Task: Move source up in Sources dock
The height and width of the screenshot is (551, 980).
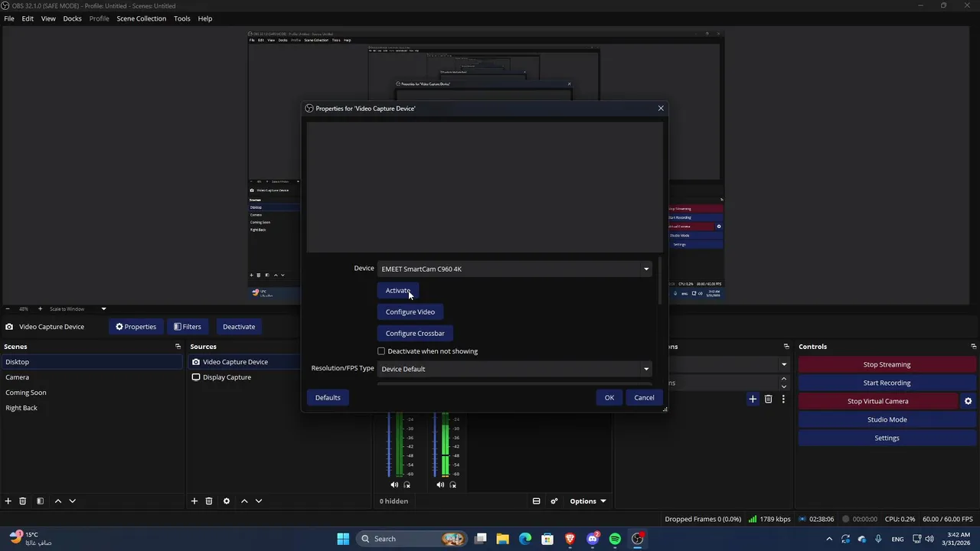Action: pyautogui.click(x=244, y=501)
